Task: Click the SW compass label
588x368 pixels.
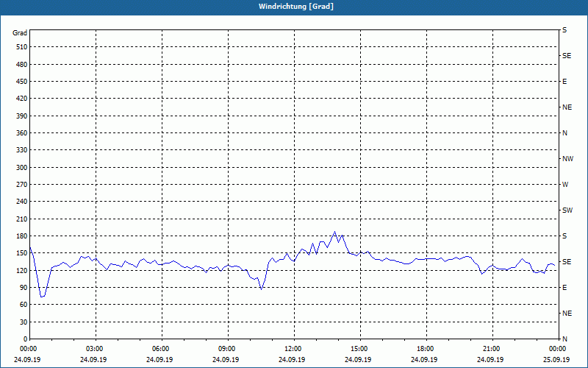Action: (x=567, y=210)
